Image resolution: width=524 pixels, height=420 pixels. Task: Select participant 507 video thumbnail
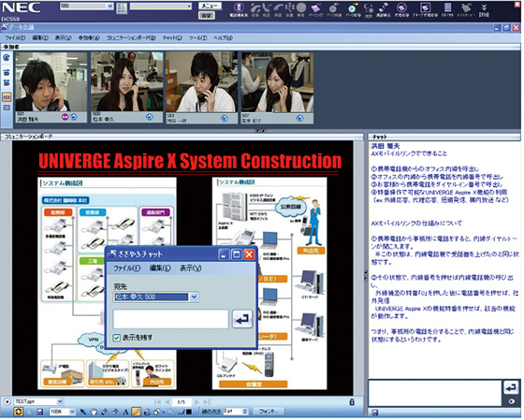coord(277,82)
